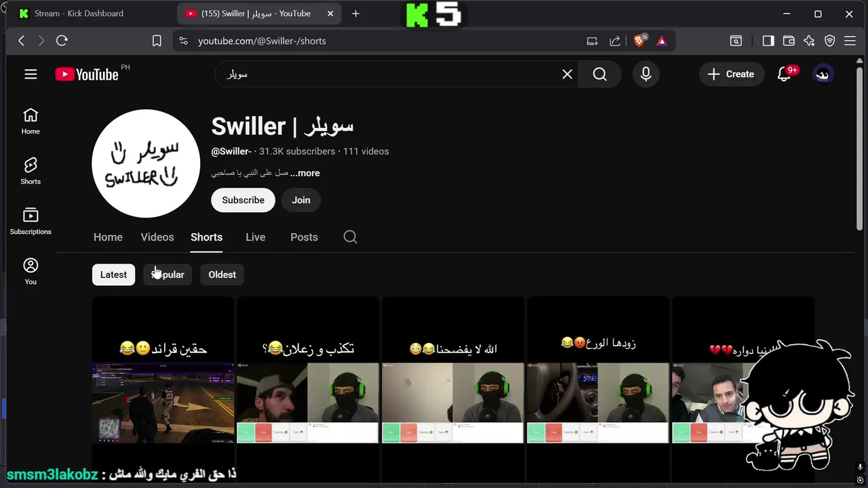Bookmark this page via bookmark icon
Image resolution: width=868 pixels, height=488 pixels.
(157, 41)
